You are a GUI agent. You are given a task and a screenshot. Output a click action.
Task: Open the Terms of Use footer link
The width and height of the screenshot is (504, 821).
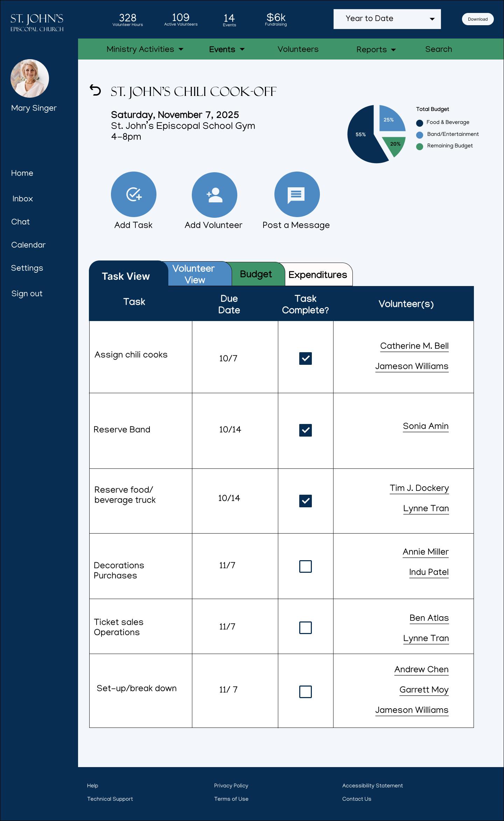click(231, 799)
